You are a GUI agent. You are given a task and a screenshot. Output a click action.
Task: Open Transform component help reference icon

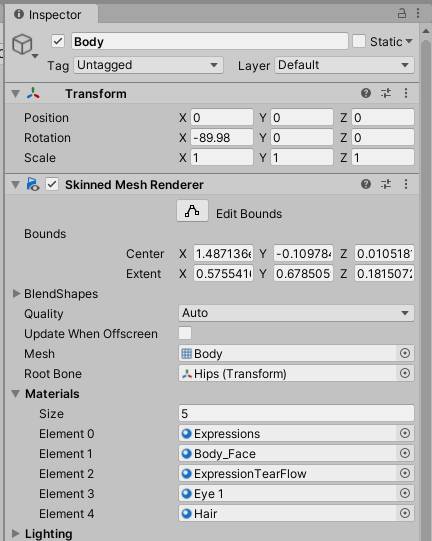click(366, 93)
